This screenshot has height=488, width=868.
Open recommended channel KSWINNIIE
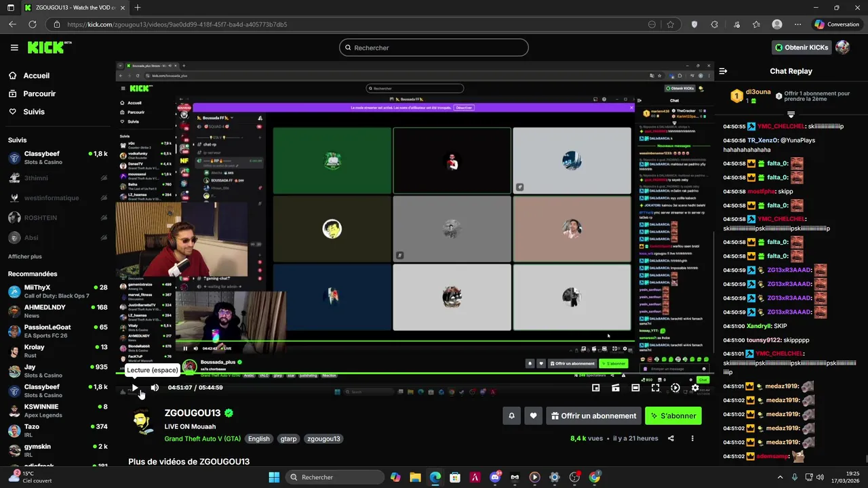pyautogui.click(x=58, y=411)
